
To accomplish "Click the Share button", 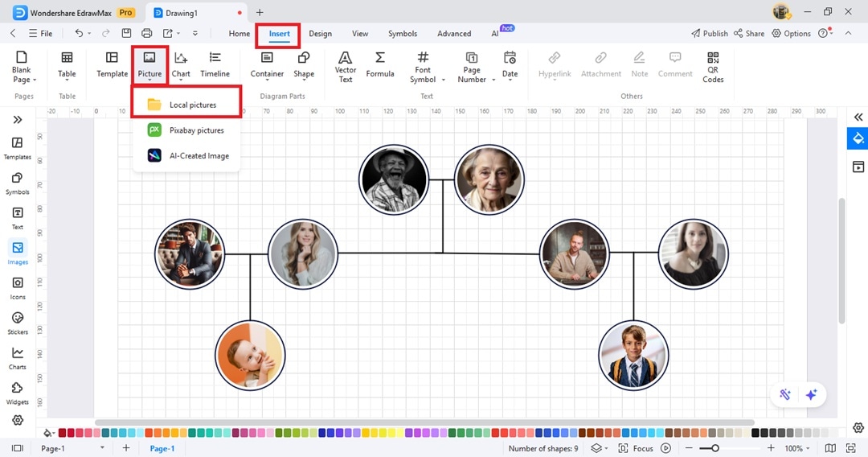I will [x=749, y=33].
